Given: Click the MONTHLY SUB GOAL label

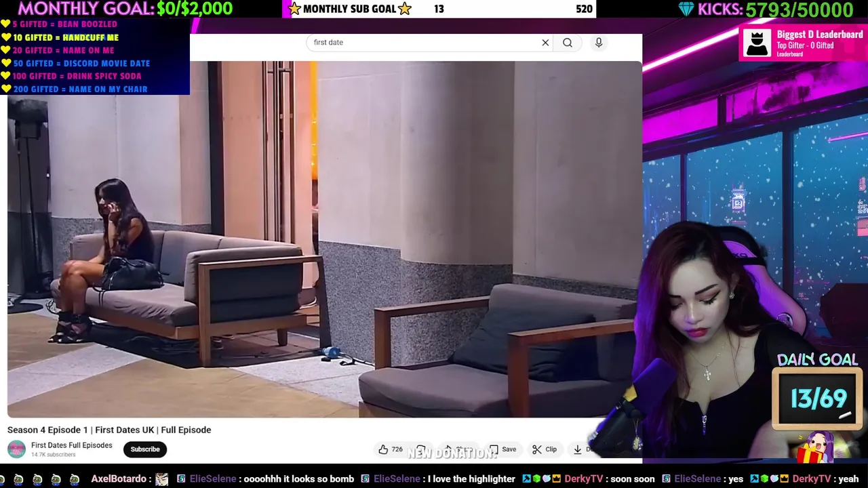Looking at the screenshot, I should [349, 9].
